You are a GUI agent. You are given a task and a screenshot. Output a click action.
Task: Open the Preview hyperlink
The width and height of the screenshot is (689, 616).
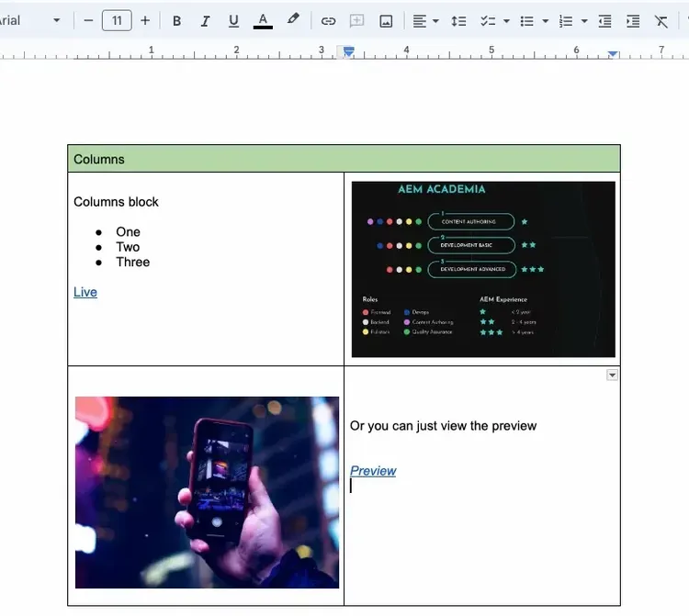pyautogui.click(x=373, y=471)
